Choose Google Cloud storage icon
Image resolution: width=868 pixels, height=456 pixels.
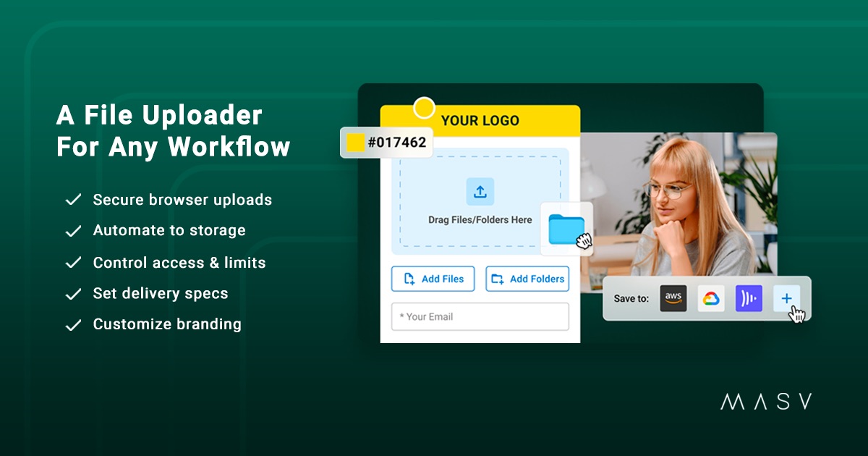(710, 297)
